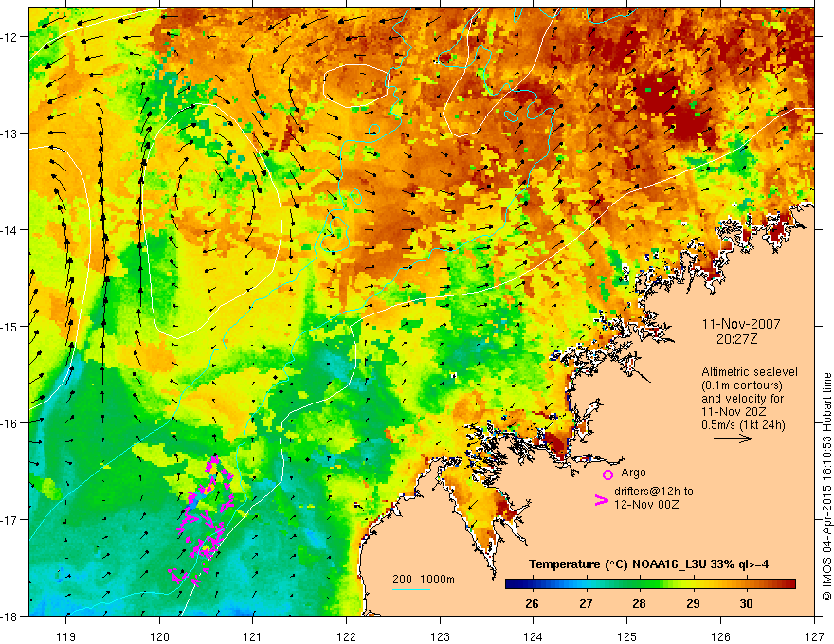Click the magenta Argo circle legend symbol

point(607,474)
